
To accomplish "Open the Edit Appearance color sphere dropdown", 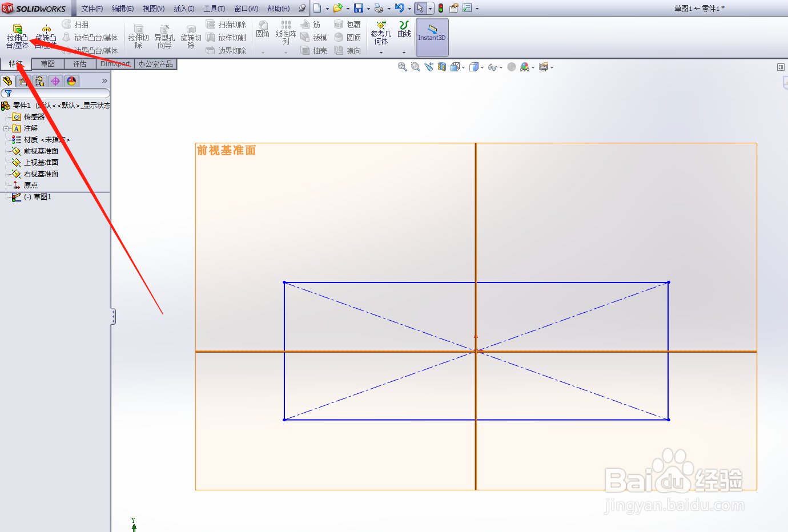I will pyautogui.click(x=527, y=67).
